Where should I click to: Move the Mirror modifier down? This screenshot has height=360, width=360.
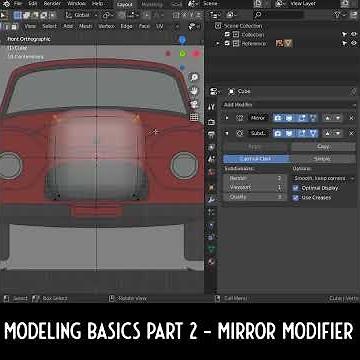[338, 118]
